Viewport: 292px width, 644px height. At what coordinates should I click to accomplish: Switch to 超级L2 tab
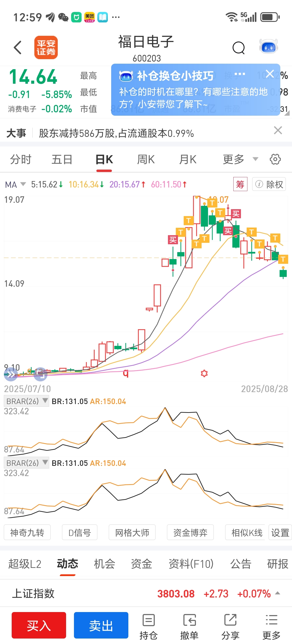(x=25, y=564)
